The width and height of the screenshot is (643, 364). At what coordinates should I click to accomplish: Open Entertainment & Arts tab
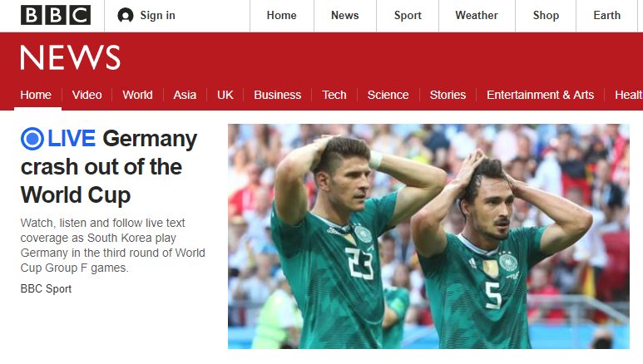point(540,95)
